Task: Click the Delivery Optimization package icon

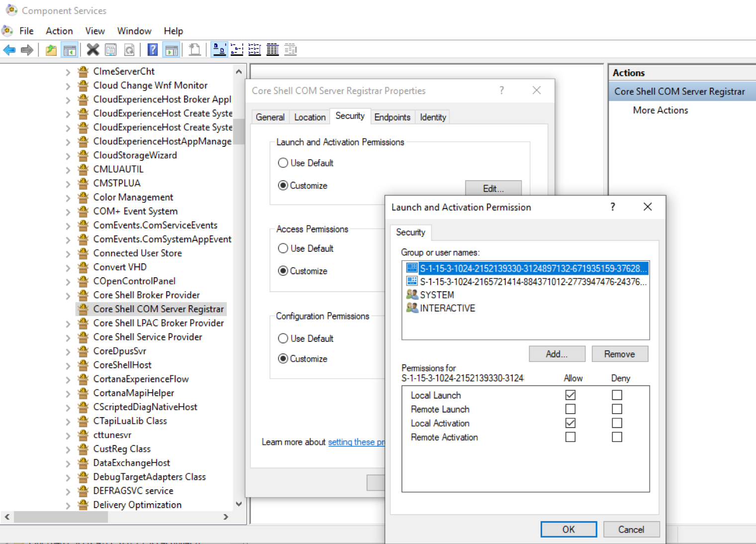Action: [x=84, y=505]
